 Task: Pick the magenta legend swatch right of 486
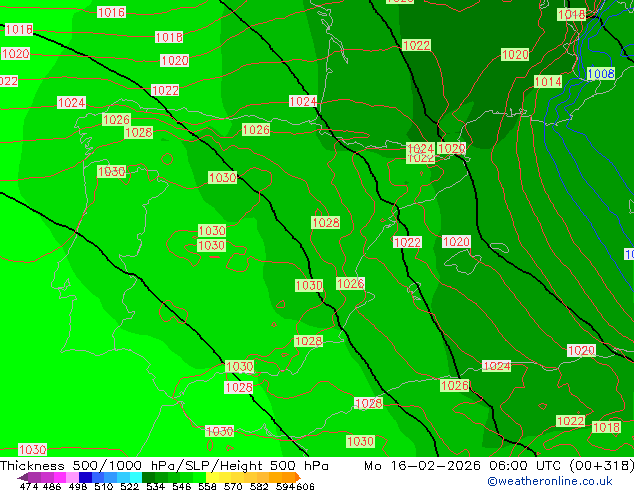60,477
